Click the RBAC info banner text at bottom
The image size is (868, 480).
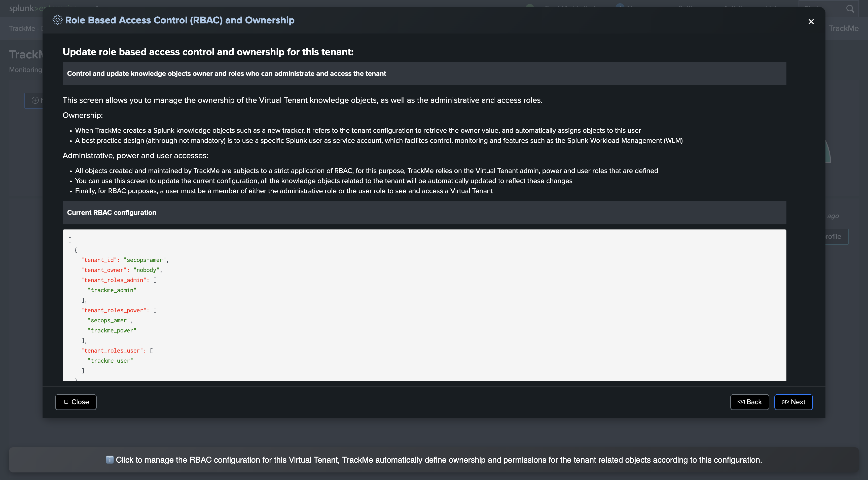(438, 460)
